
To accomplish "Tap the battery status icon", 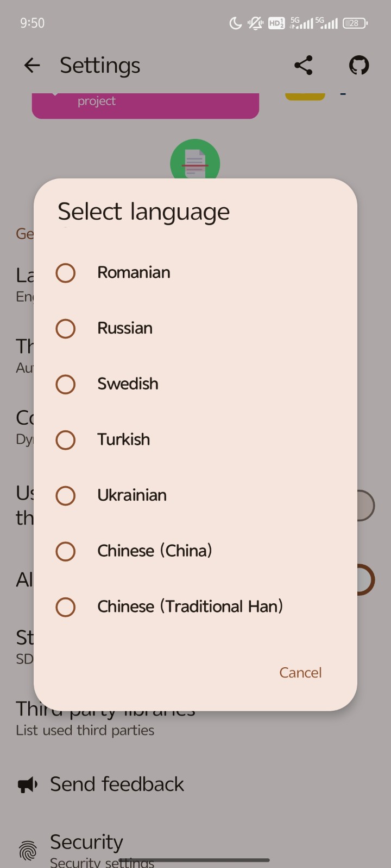I will point(355,23).
